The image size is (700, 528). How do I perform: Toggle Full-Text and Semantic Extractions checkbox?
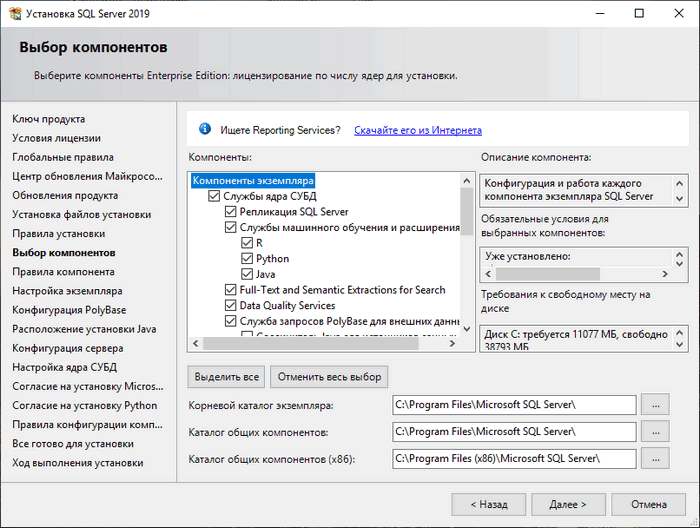point(230,290)
